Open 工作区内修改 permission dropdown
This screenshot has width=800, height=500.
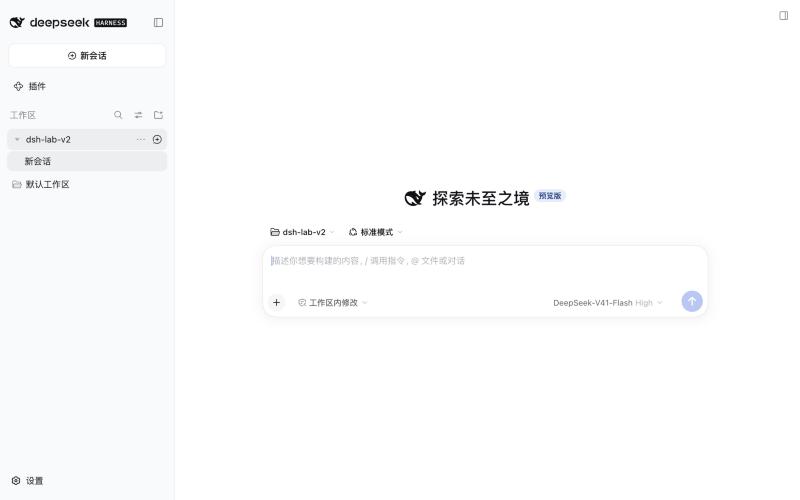(x=332, y=303)
